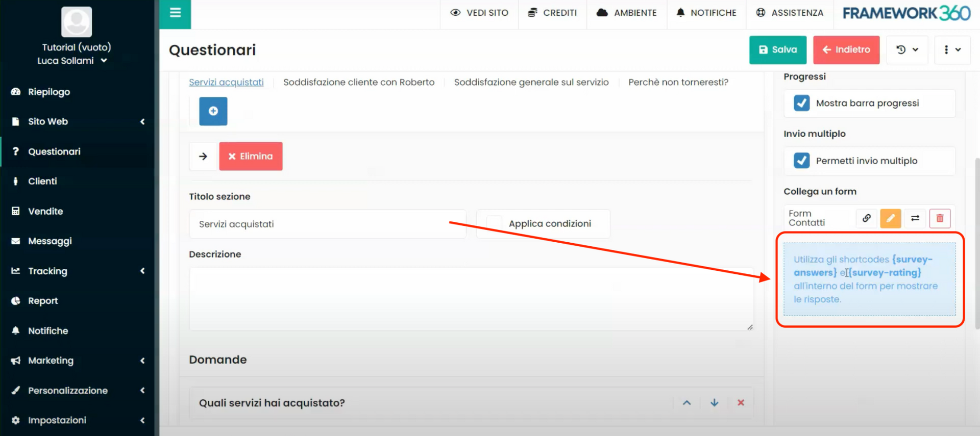This screenshot has width=980, height=436.
Task: Open the three-dot more options dropdown
Action: click(952, 50)
